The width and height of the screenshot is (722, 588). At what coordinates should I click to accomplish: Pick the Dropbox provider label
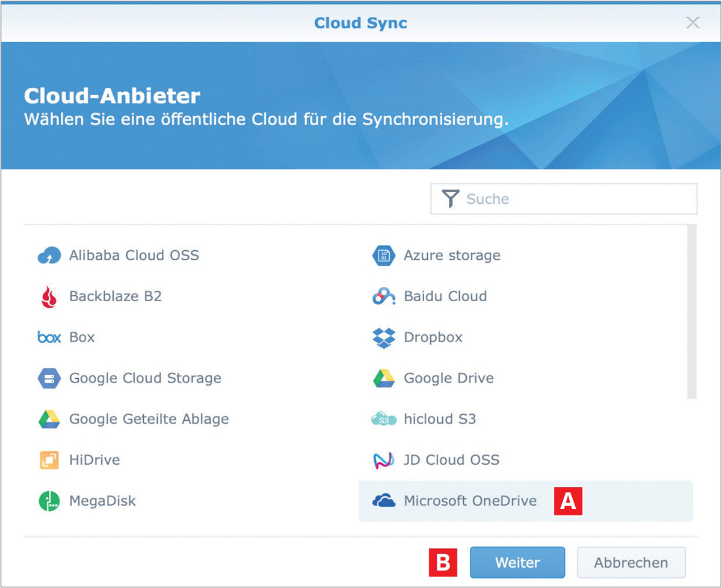coord(433,337)
